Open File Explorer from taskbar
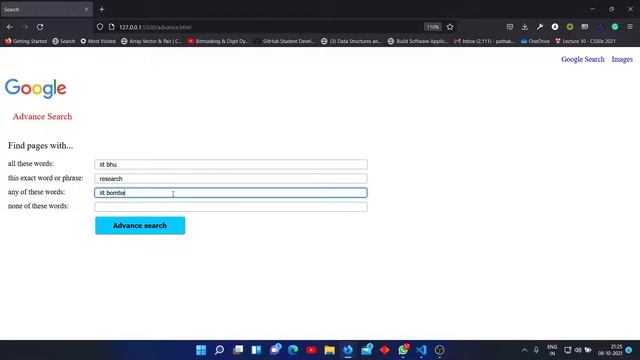The height and width of the screenshot is (360, 640). pos(330,350)
